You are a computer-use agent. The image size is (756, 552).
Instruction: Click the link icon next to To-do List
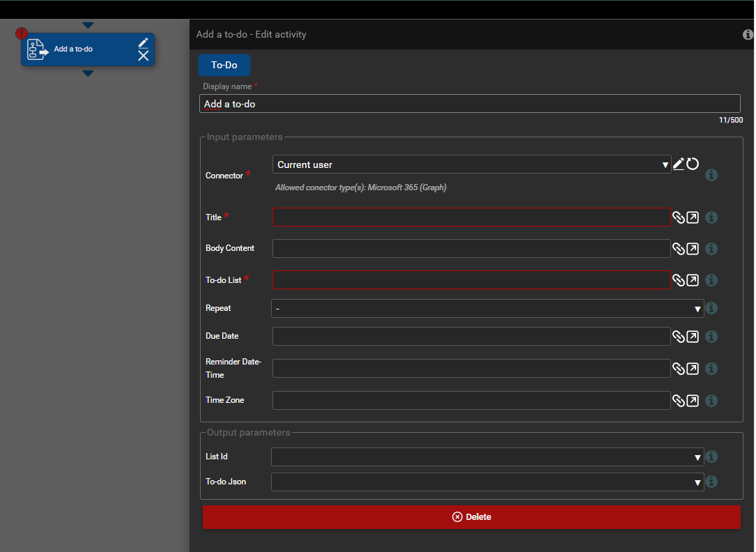(678, 280)
